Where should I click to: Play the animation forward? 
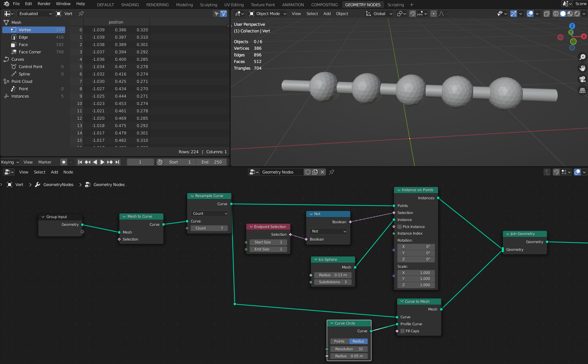tap(102, 162)
